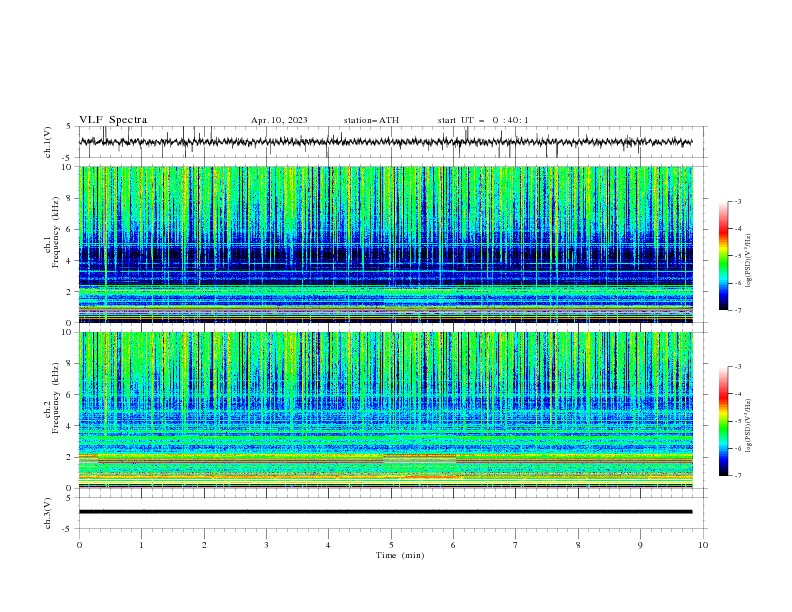Click the ch.2 "Frequency (kHz)" axis label
This screenshot has width=792, height=612.
(x=56, y=398)
